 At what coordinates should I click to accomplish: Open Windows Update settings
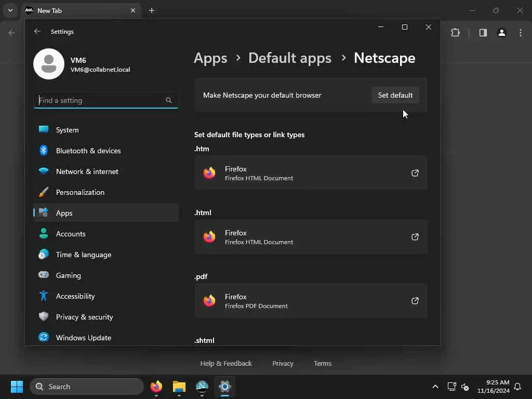(106, 338)
